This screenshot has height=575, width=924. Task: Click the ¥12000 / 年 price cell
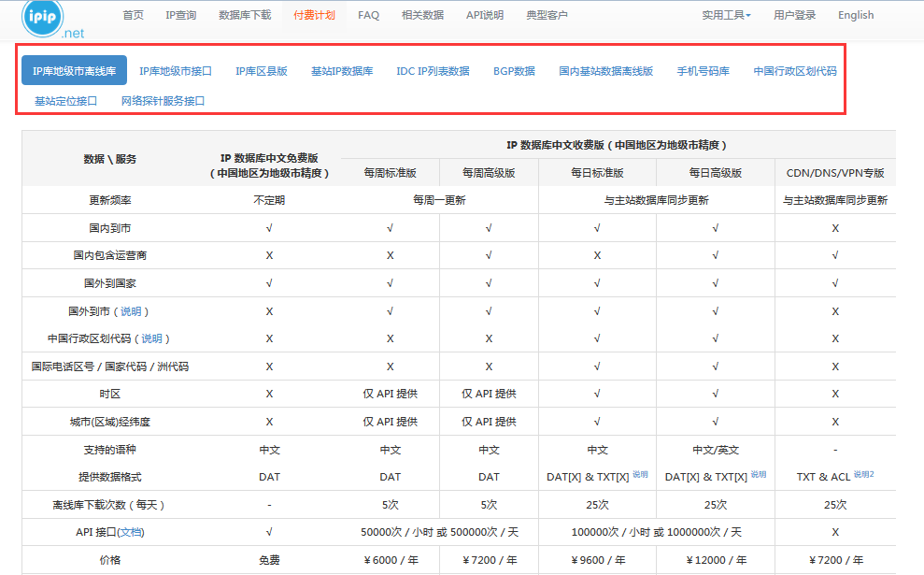pyautogui.click(x=716, y=560)
